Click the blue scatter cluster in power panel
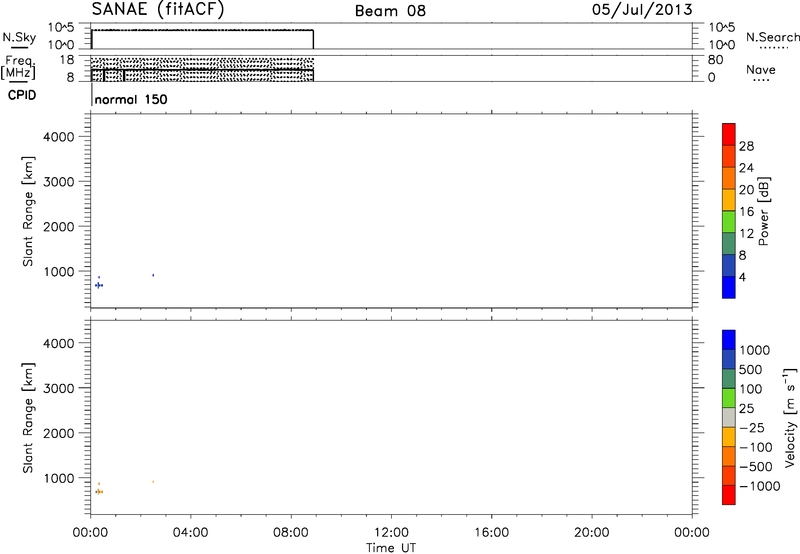Image resolution: width=800 pixels, height=554 pixels. coord(99,285)
